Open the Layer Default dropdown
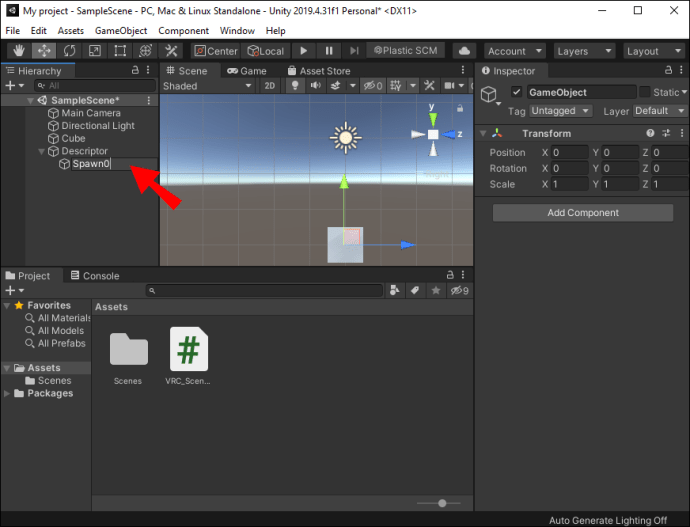This screenshot has height=527, width=690. [660, 111]
